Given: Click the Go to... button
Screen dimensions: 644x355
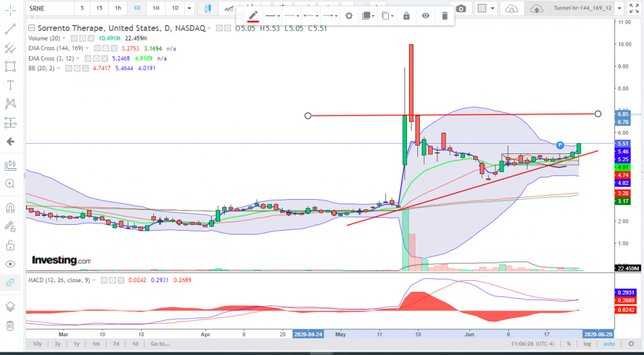Looking at the screenshot, I should click(x=160, y=343).
